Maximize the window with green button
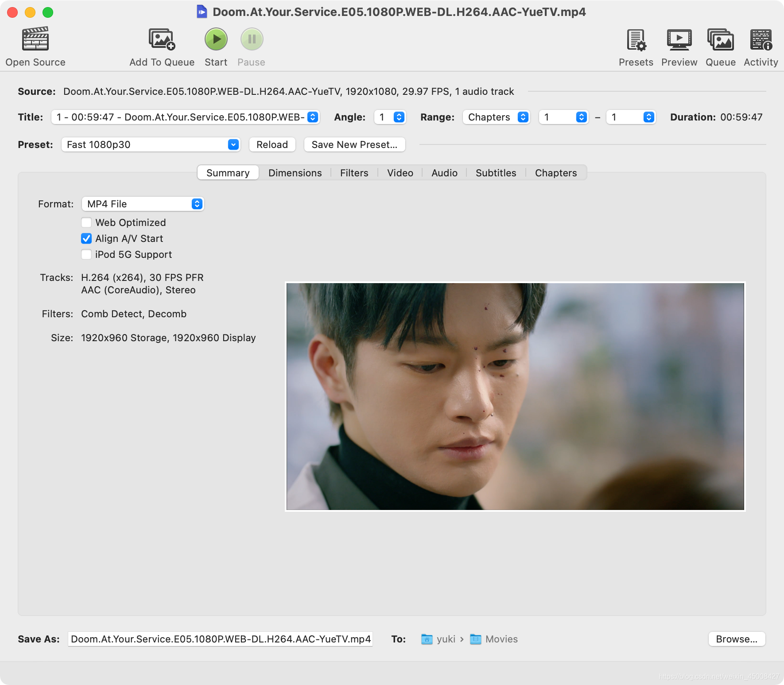This screenshot has width=784, height=685. tap(48, 12)
